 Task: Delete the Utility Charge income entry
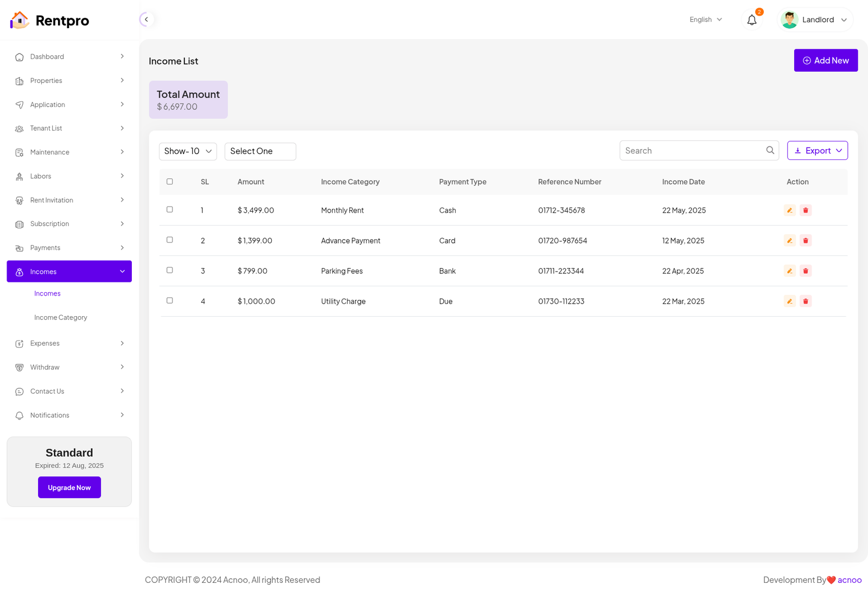coord(806,301)
